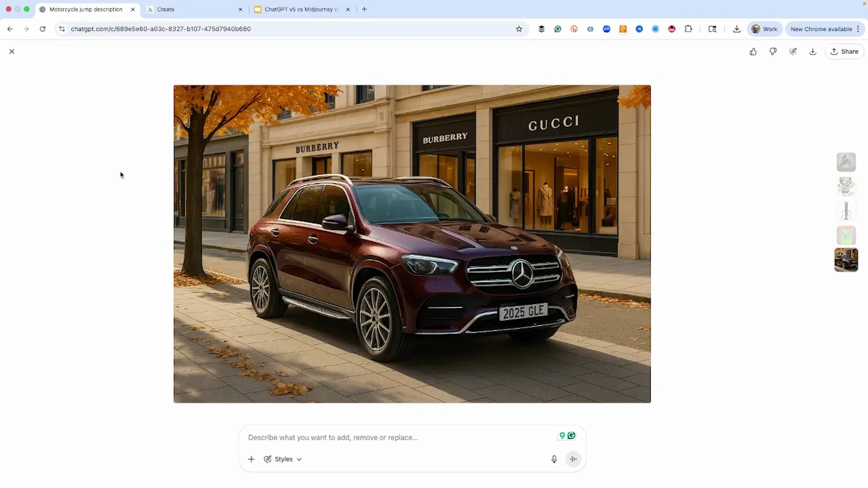Download the generated car image
The width and height of the screenshot is (868, 488).
(812, 52)
